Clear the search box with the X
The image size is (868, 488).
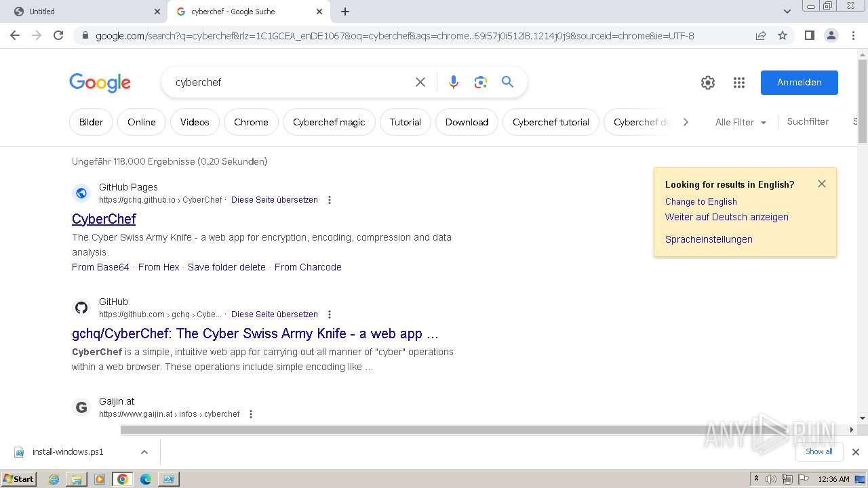420,82
